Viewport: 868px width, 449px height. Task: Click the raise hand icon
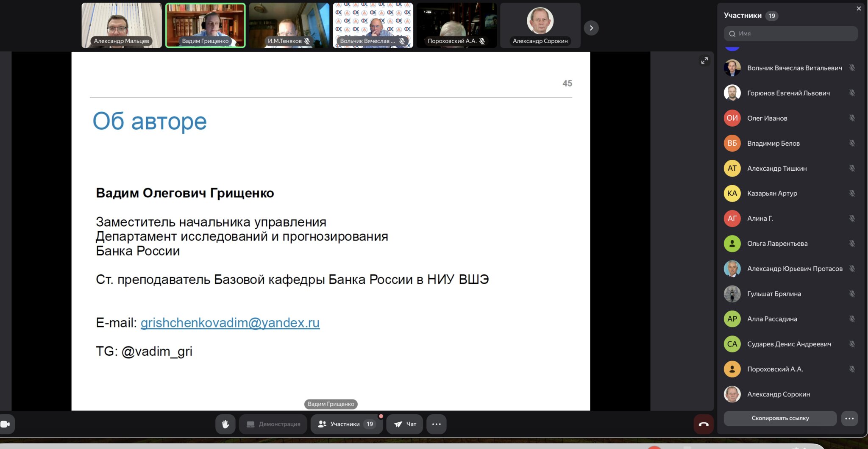[225, 424]
